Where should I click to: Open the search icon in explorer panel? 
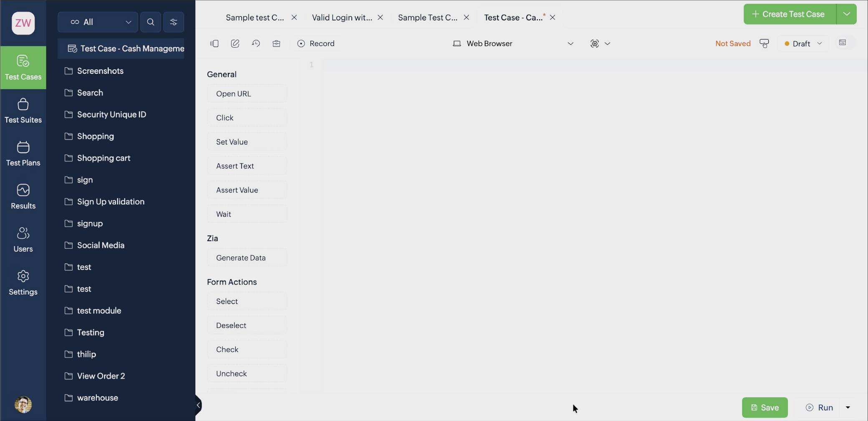coord(151,22)
